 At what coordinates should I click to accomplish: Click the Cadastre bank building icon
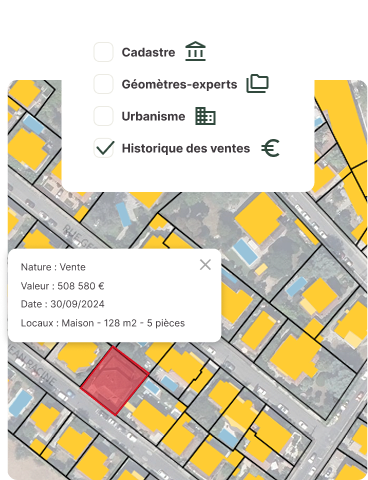click(195, 51)
